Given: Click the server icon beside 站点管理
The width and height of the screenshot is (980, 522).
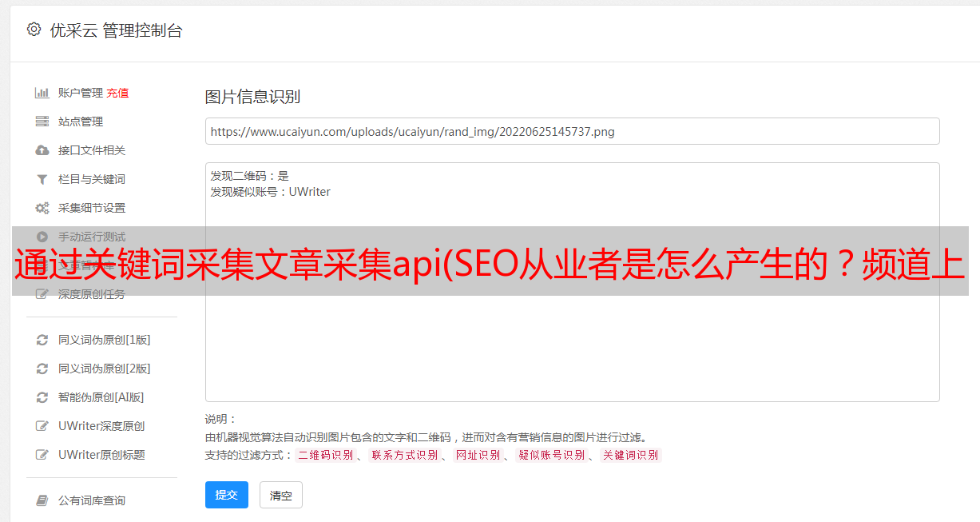Looking at the screenshot, I should (x=42, y=122).
